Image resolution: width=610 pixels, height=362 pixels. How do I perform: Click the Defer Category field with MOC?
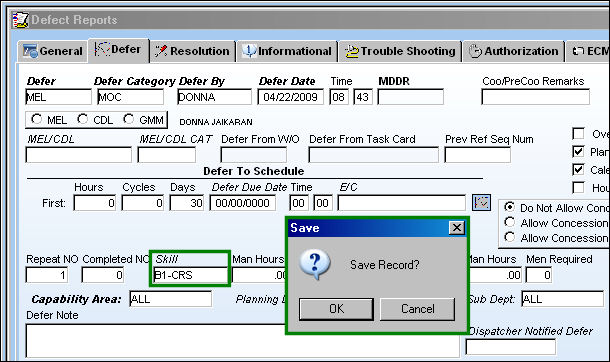point(130,97)
